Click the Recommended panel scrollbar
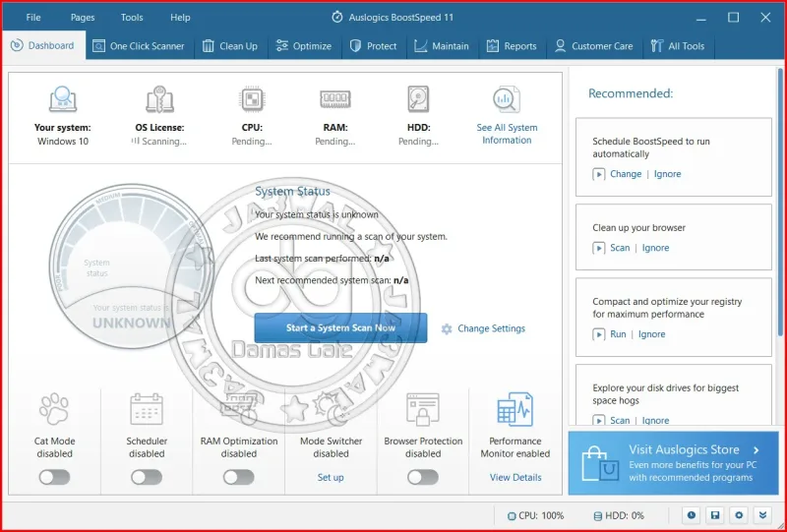The image size is (787, 532). (x=780, y=202)
